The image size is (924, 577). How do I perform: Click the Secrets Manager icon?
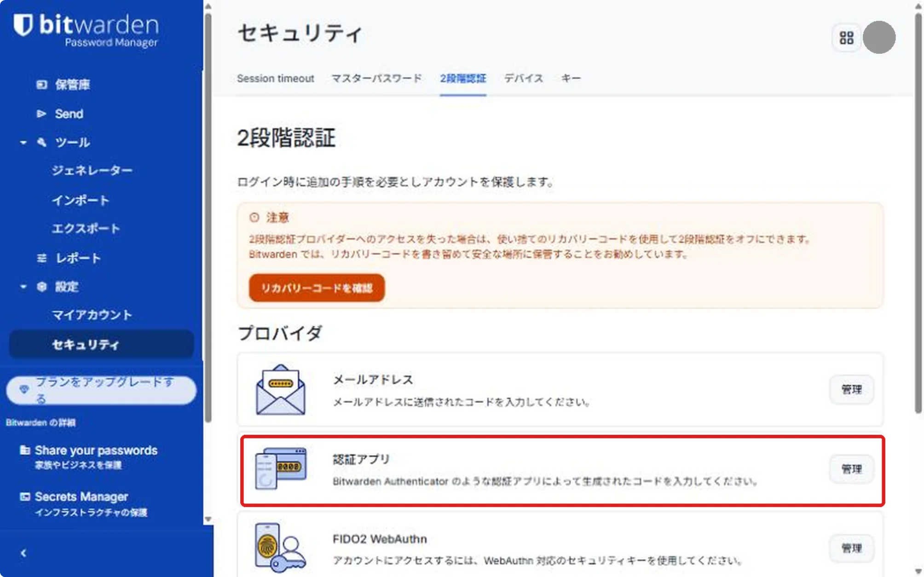tap(25, 496)
